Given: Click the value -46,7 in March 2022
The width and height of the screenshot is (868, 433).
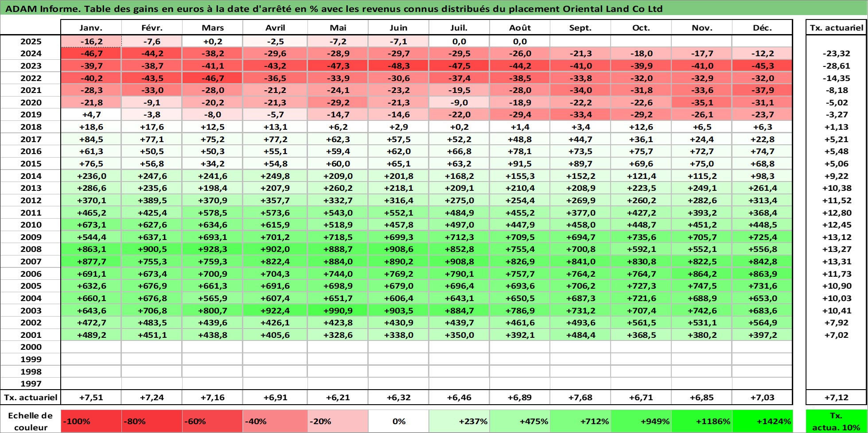Looking at the screenshot, I should tap(212, 78).
